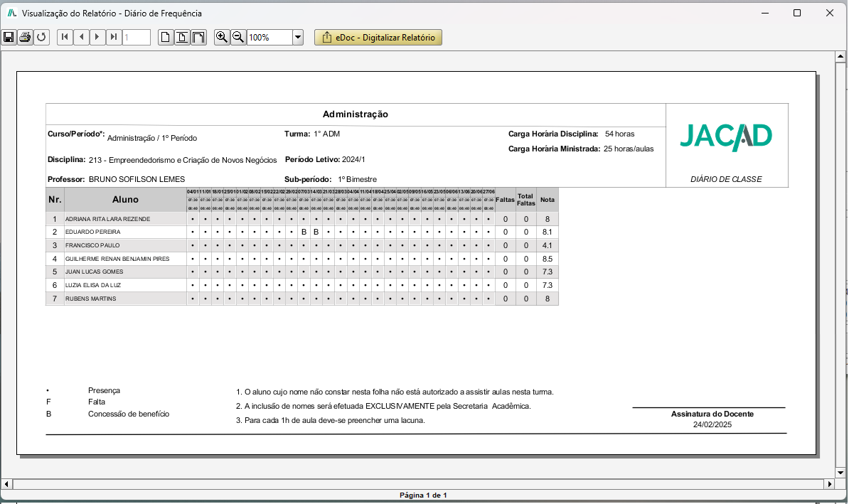
Task: Click professor name BRUNO SOFILSON LEMES
Action: coord(137,179)
